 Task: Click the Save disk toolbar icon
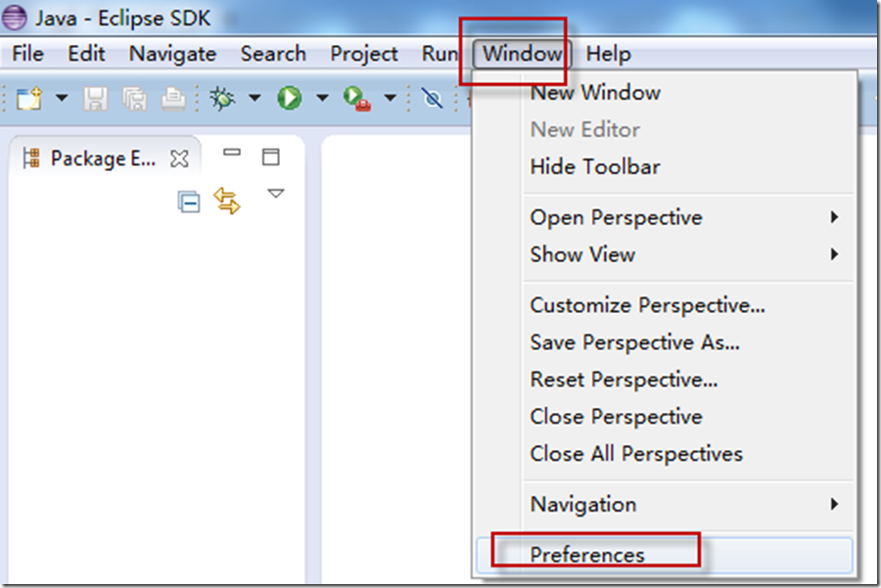point(96,99)
